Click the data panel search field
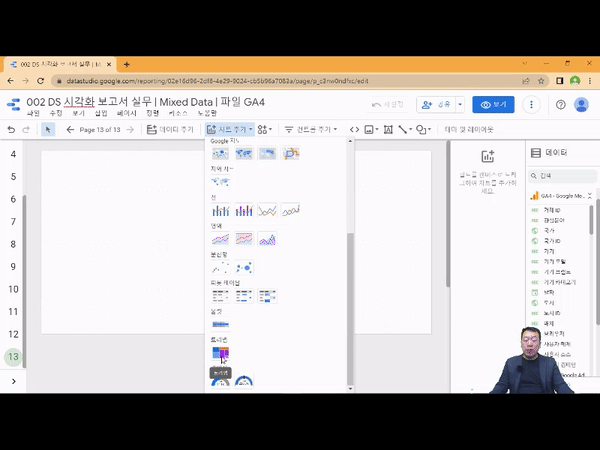Image resolution: width=600 pixels, height=450 pixels. coord(565,174)
